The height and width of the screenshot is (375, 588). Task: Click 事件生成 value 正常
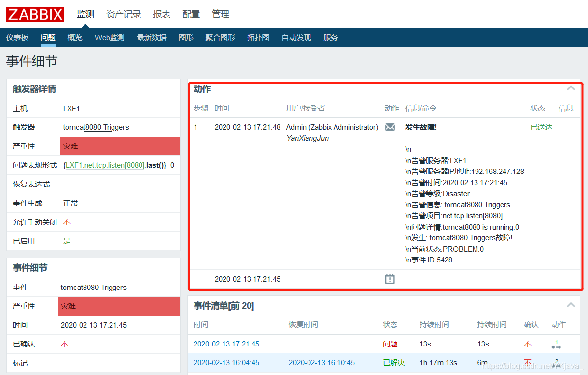click(x=71, y=203)
